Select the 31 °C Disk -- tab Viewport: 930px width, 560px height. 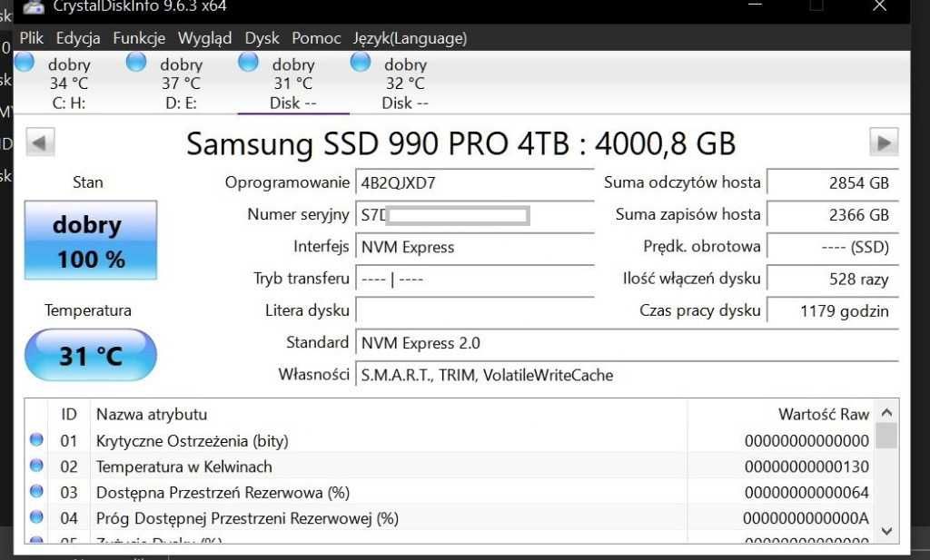(293, 83)
